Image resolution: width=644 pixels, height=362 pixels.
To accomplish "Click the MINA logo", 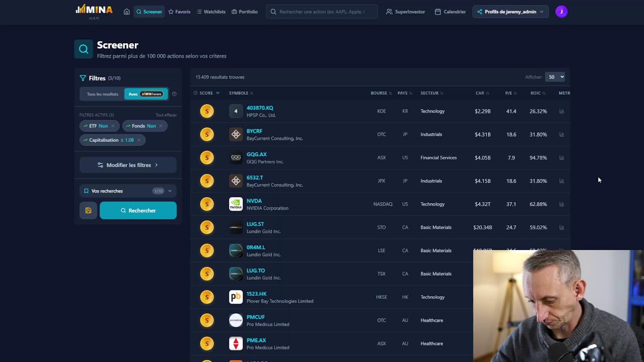I will (x=94, y=10).
